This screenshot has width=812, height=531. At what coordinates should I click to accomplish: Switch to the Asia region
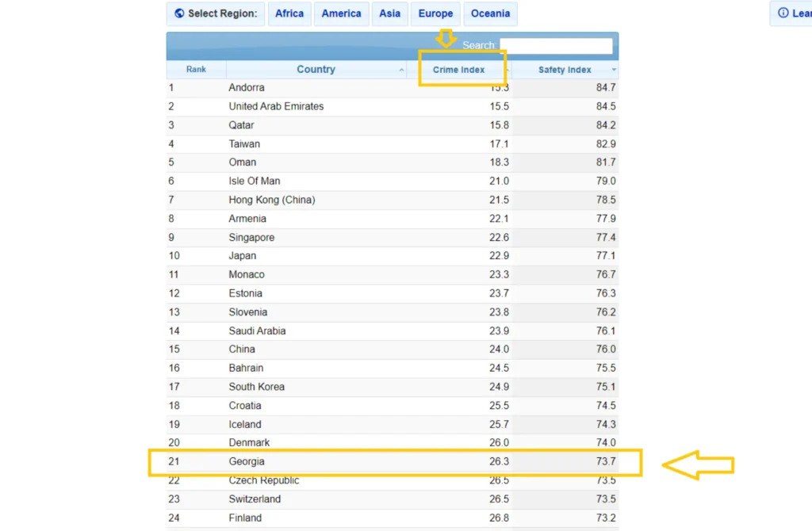pyautogui.click(x=389, y=13)
